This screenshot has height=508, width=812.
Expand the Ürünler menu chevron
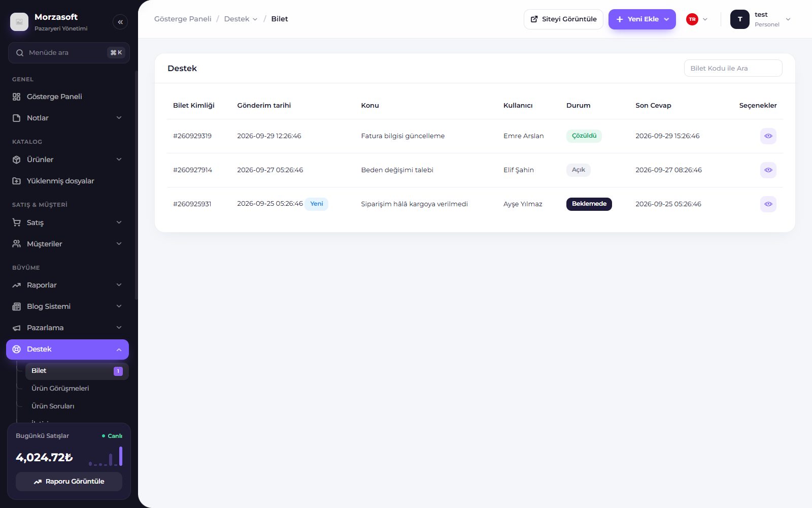click(119, 160)
